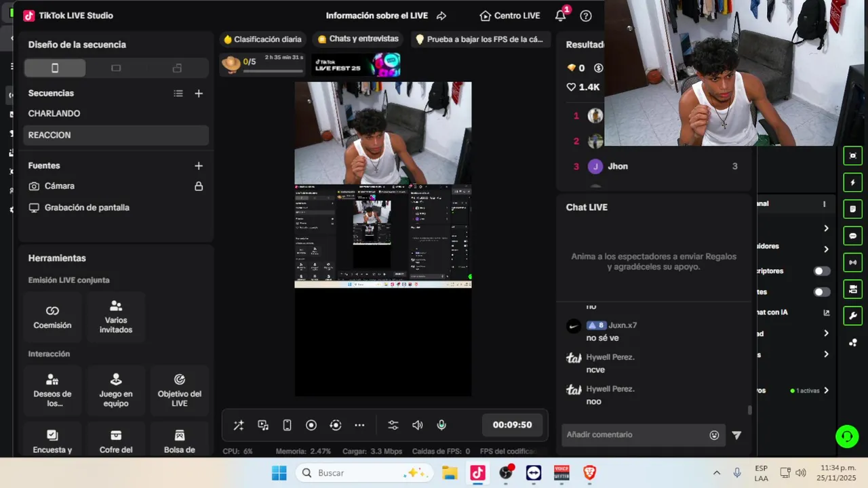Viewport: 868px width, 488px height.
Task: Open Varios invitados tool
Action: (x=116, y=317)
